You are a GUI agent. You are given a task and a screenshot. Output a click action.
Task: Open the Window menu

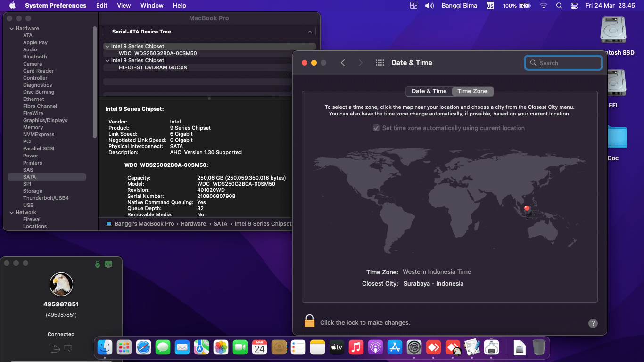click(x=152, y=6)
